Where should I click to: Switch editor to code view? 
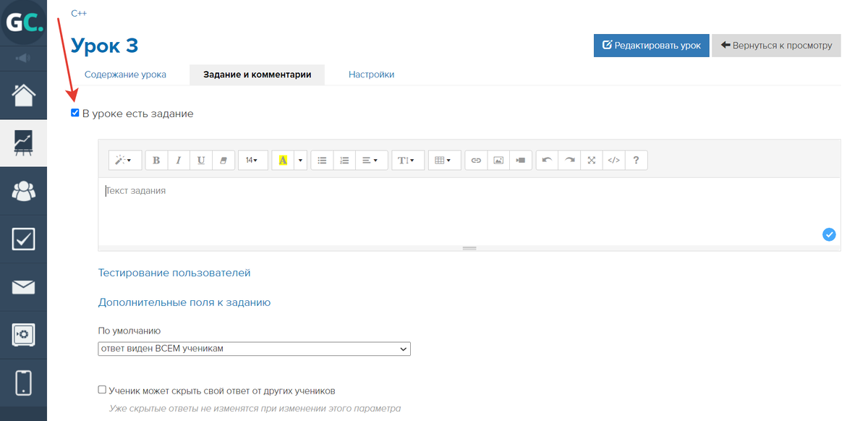613,161
